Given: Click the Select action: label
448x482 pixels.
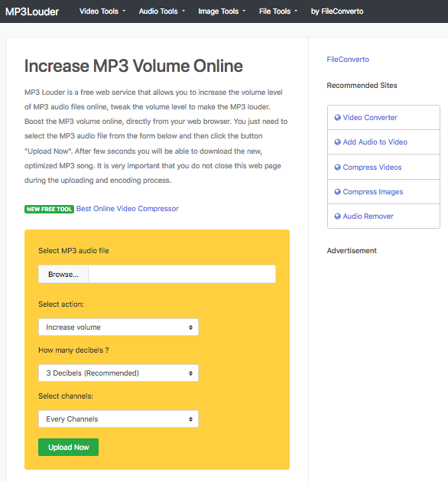Looking at the screenshot, I should (61, 305).
